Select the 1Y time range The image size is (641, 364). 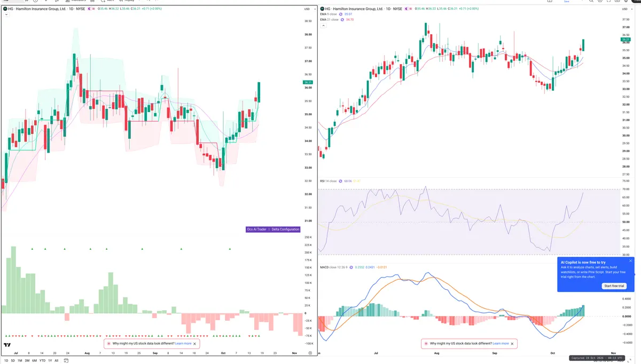click(50, 361)
